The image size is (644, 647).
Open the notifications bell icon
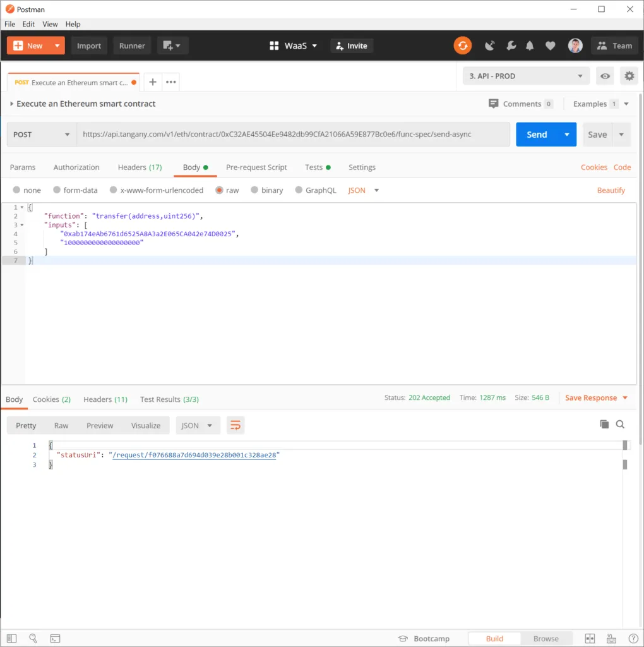coord(530,45)
